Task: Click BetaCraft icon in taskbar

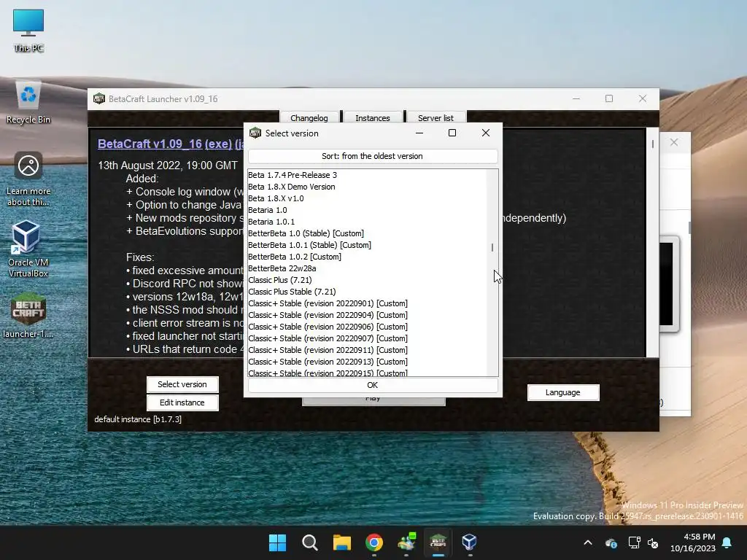Action: pyautogui.click(x=438, y=542)
